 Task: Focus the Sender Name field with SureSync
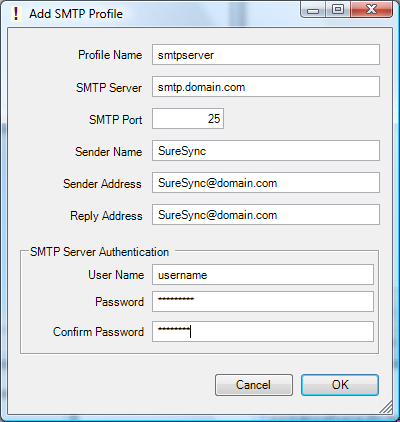(266, 151)
